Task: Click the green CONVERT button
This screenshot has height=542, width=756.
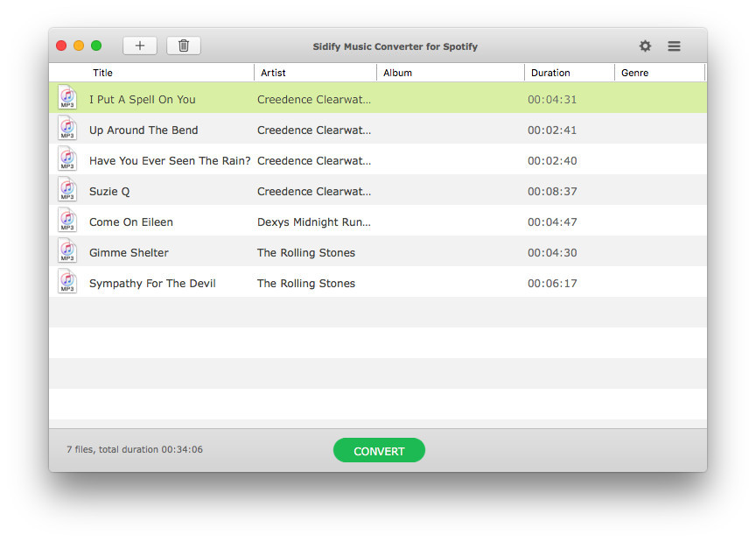Action: 379,450
